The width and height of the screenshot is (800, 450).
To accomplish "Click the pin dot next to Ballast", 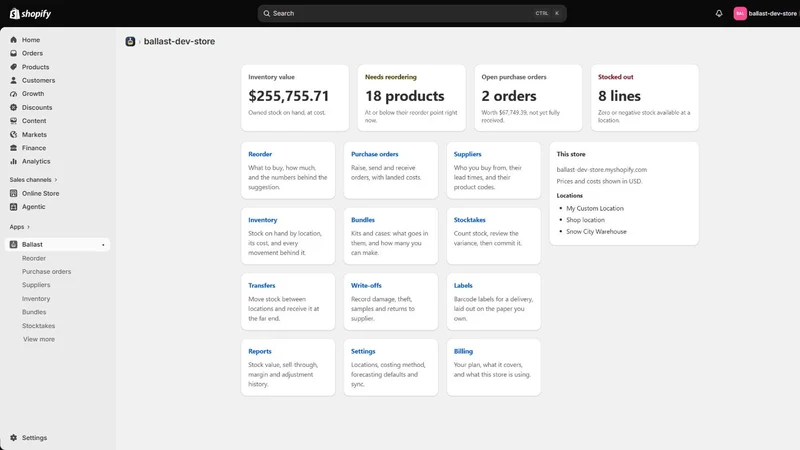I will tap(103, 245).
